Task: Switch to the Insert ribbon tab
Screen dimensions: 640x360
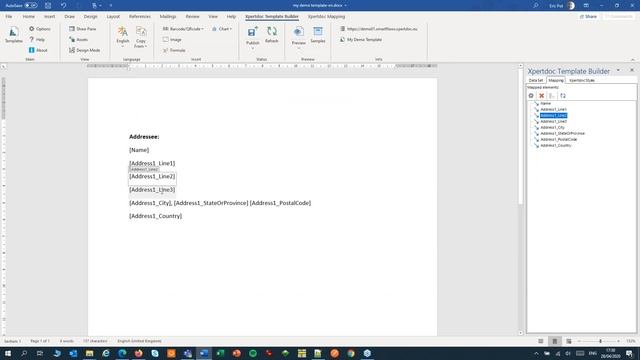Action: 49,17
